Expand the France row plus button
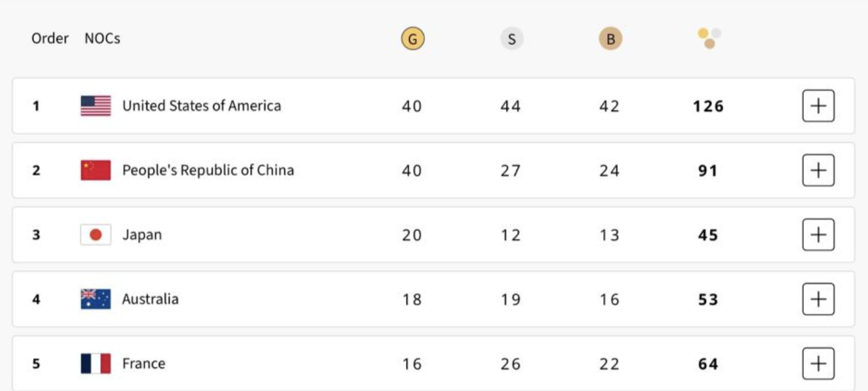The image size is (868, 391). (818, 364)
